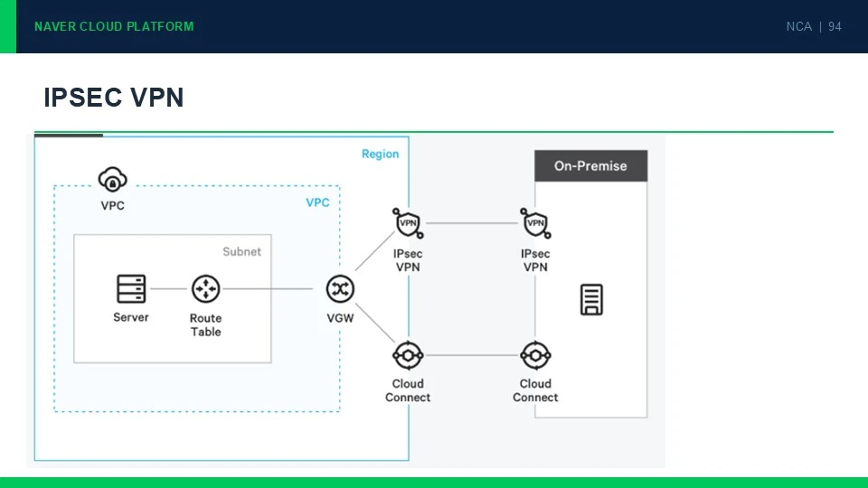Click the black VPC label under cloud icon
Image resolution: width=868 pixels, height=488 pixels.
coord(112,205)
